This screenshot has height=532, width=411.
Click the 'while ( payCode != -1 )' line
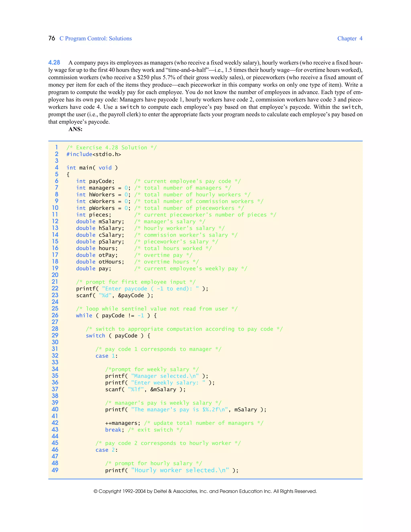point(116,316)
